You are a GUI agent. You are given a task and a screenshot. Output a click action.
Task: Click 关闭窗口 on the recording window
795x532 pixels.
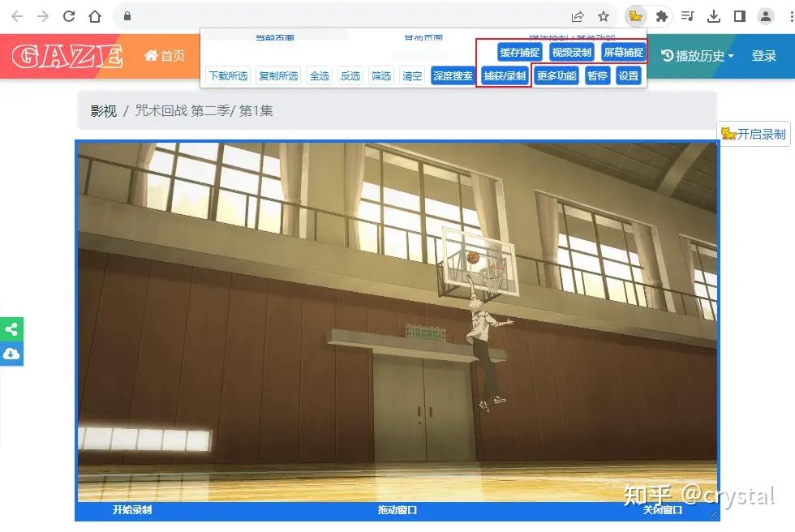point(662,510)
